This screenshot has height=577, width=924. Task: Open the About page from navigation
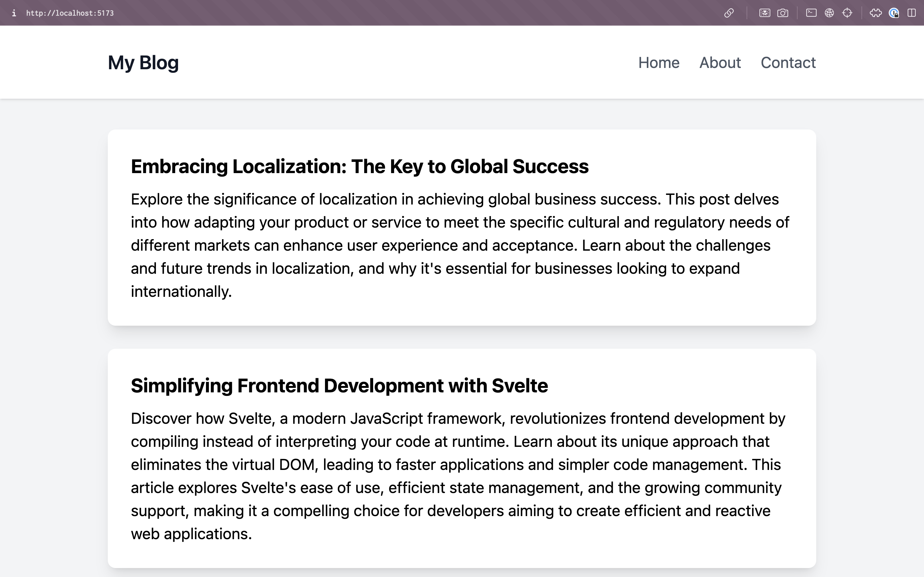720,62
